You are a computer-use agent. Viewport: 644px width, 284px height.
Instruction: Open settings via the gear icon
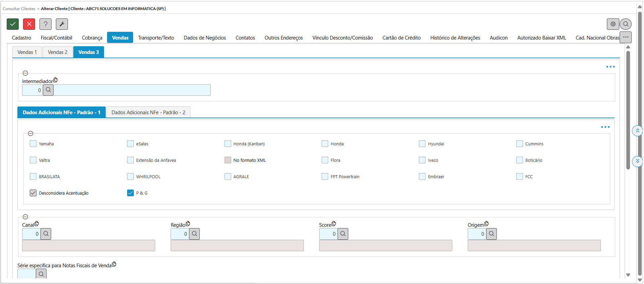pos(613,24)
